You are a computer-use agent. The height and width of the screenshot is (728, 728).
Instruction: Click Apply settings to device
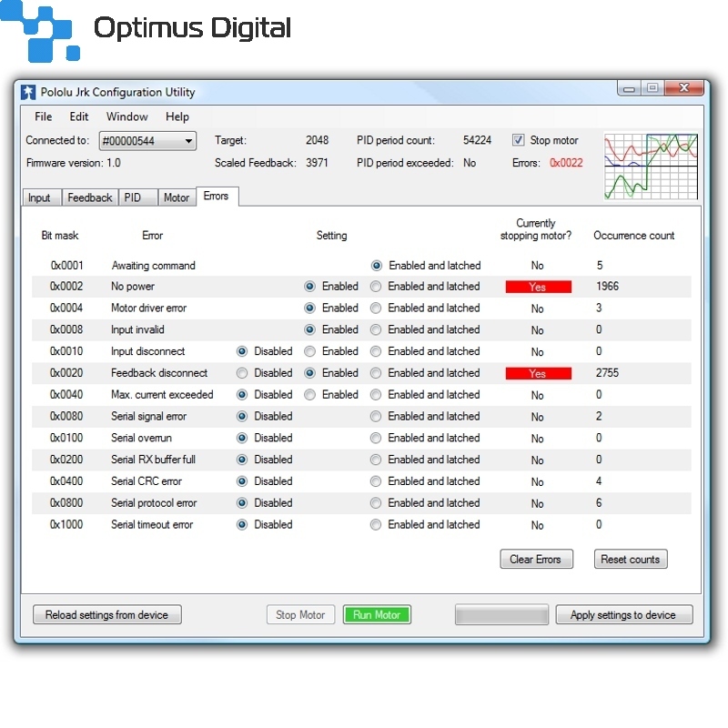tap(623, 615)
